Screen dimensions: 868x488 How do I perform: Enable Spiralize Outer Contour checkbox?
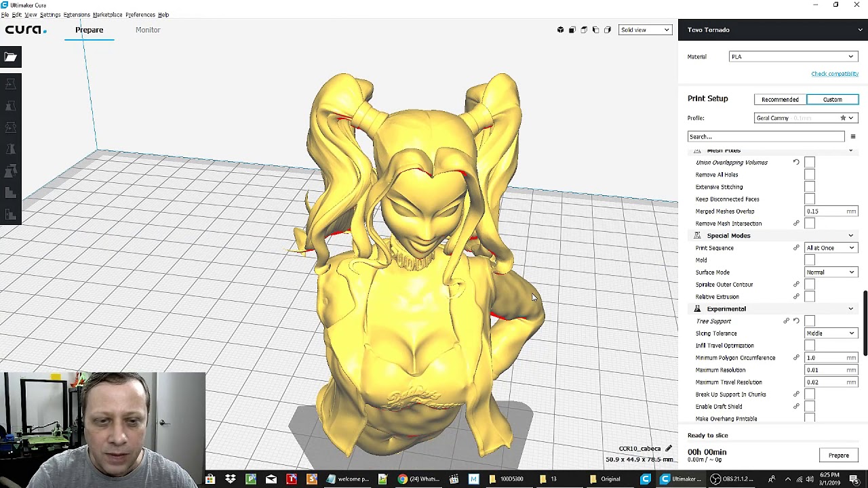[810, 285]
